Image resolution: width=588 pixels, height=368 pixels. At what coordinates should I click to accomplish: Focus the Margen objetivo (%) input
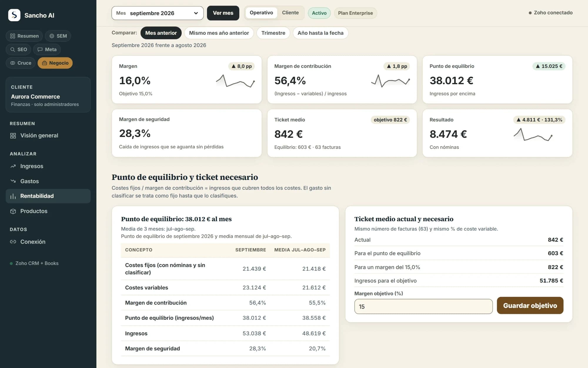point(423,307)
